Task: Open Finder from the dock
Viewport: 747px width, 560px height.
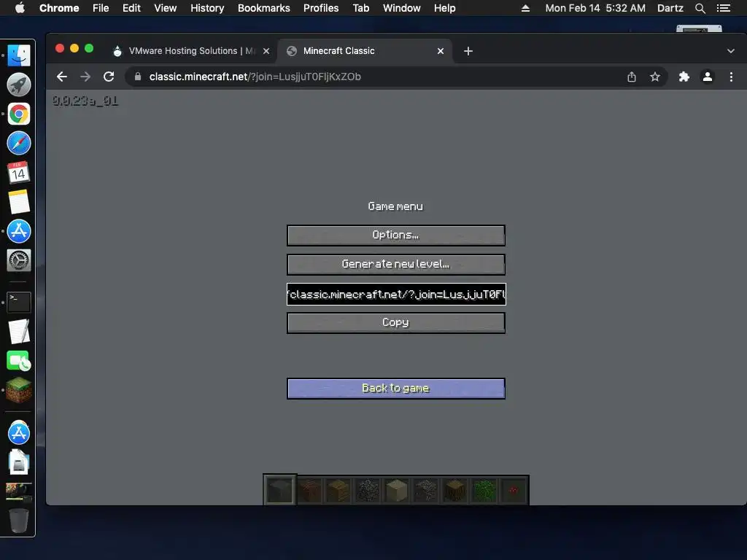Action: click(18, 55)
